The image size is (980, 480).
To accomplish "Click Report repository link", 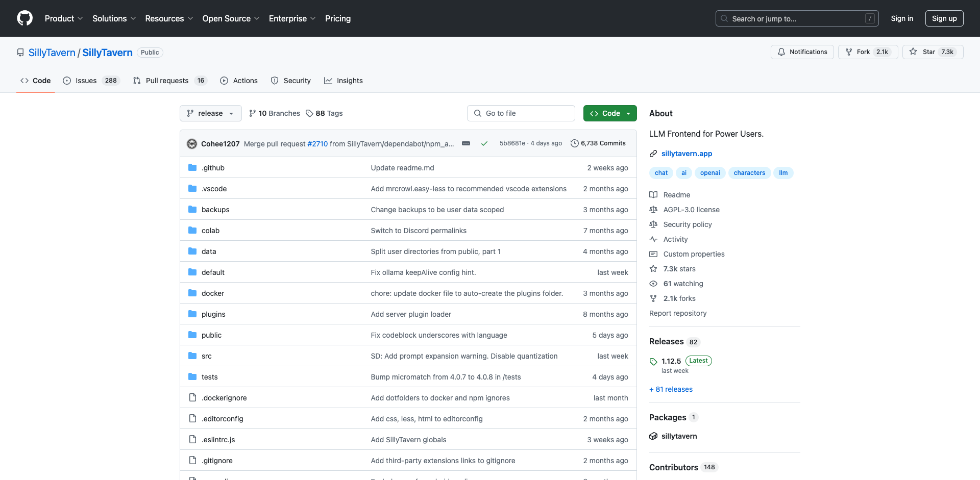I will coord(678,313).
